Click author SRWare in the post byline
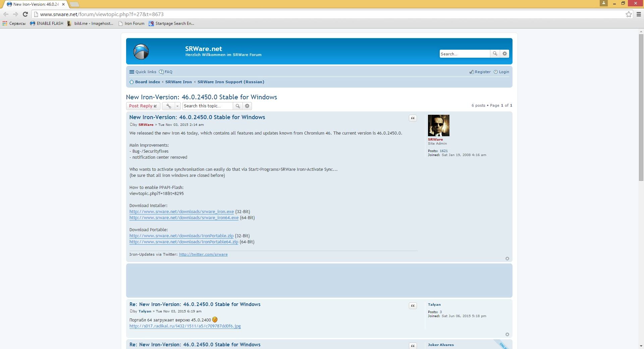This screenshot has height=349, width=644. coord(146,125)
